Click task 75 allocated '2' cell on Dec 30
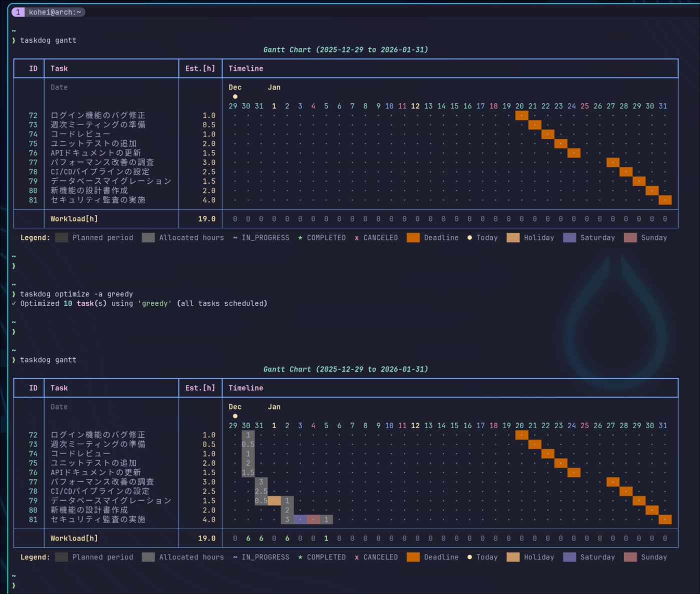 tap(248, 463)
